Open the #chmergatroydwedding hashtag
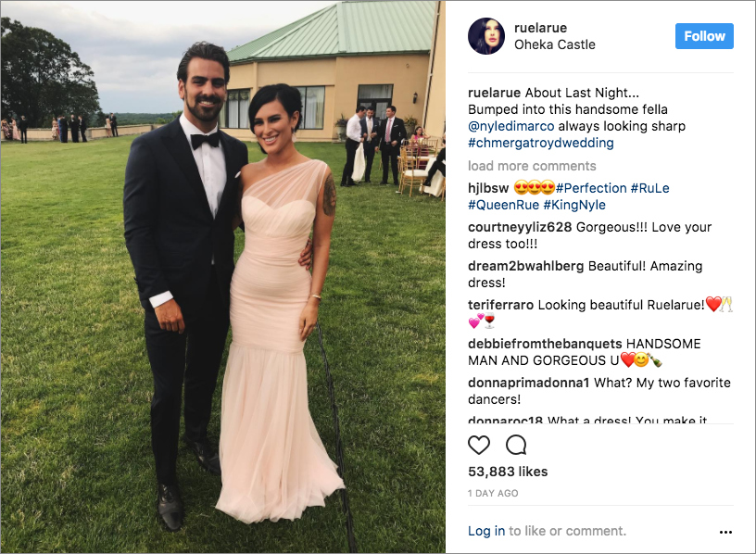756x554 pixels. pos(540,143)
